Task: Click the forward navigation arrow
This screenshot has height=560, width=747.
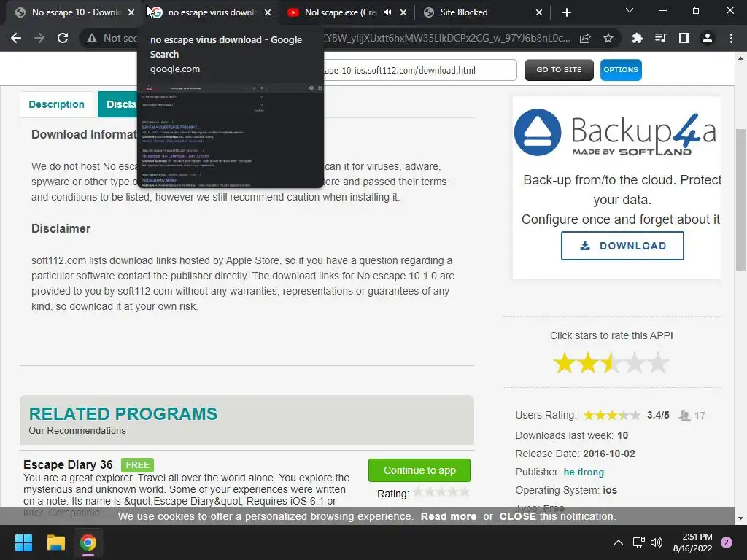Action: point(39,38)
